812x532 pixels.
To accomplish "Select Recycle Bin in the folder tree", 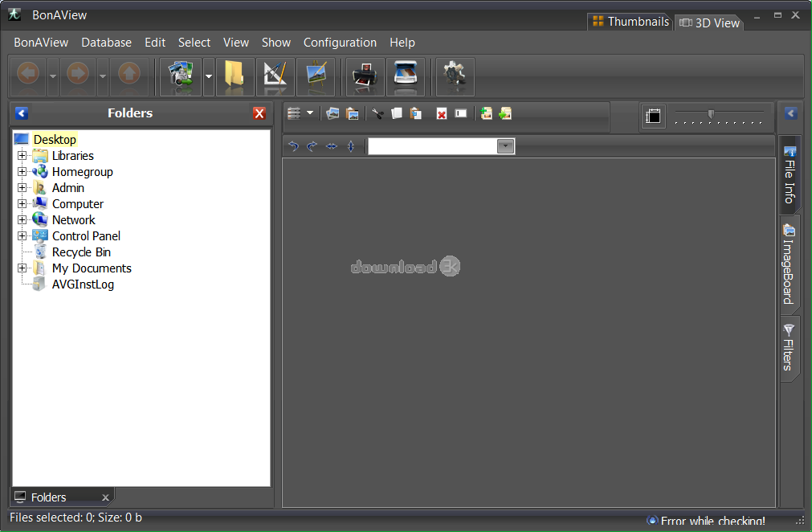I will 81,252.
